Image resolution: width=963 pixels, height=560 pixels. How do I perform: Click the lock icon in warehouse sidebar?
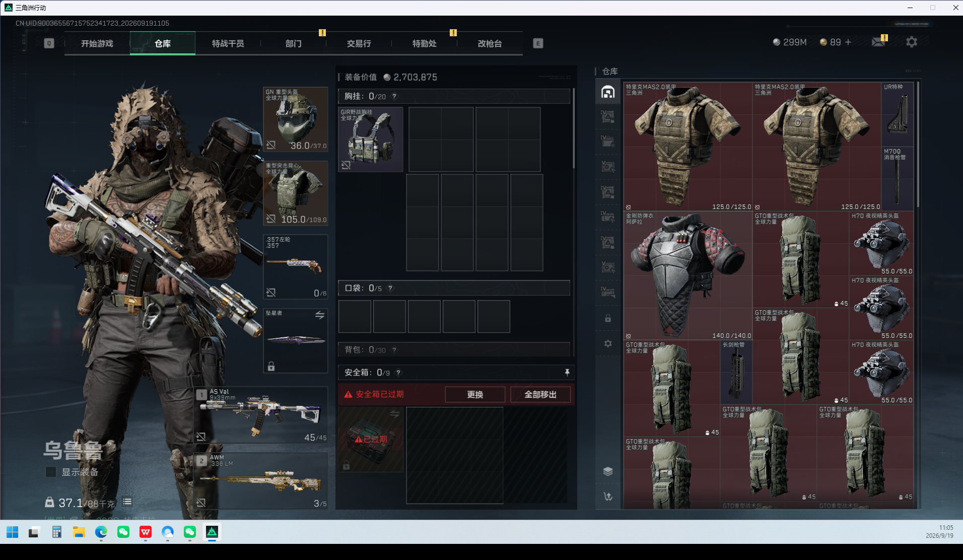point(608,318)
